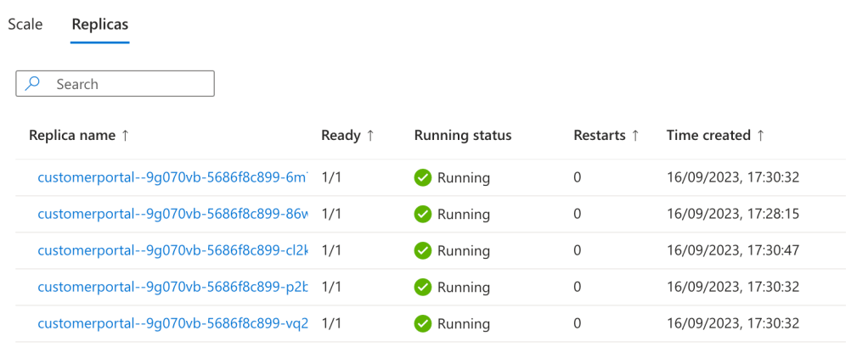Open replica ending with cl2k

(172, 250)
